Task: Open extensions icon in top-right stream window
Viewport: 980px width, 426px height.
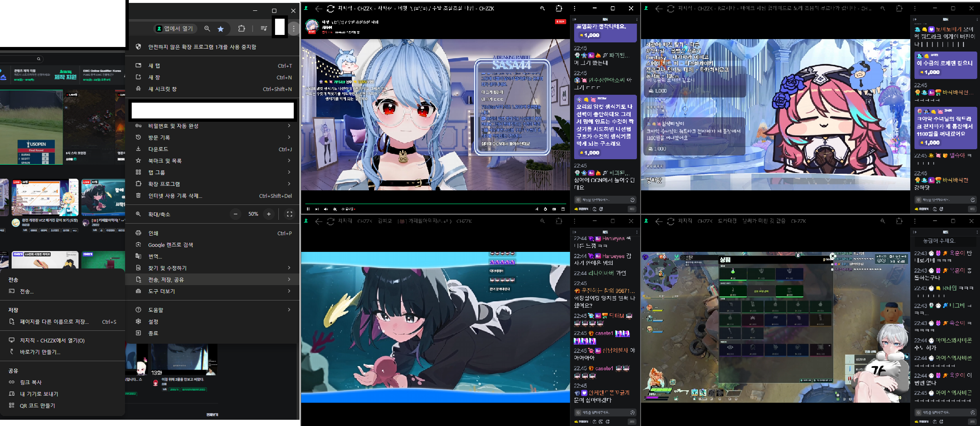Action: (899, 8)
